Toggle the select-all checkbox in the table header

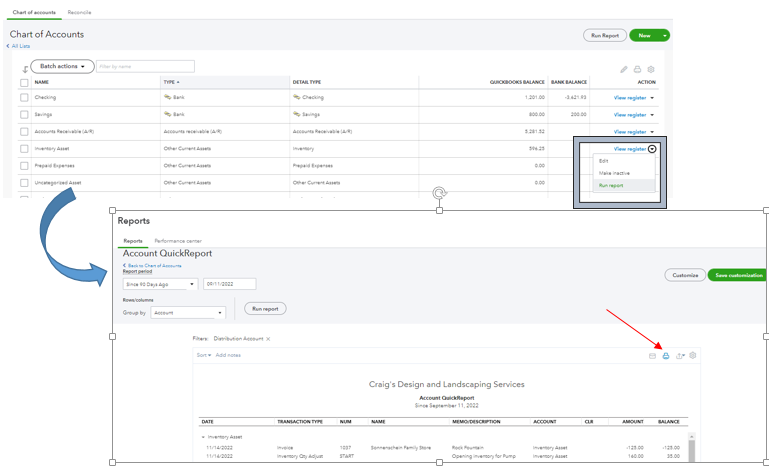coord(24,82)
